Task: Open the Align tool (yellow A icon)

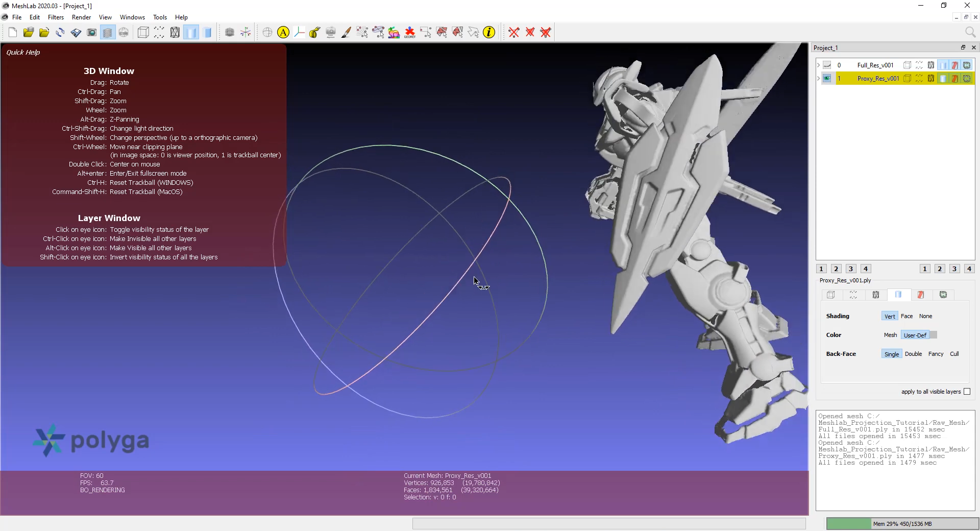Action: pos(283,33)
